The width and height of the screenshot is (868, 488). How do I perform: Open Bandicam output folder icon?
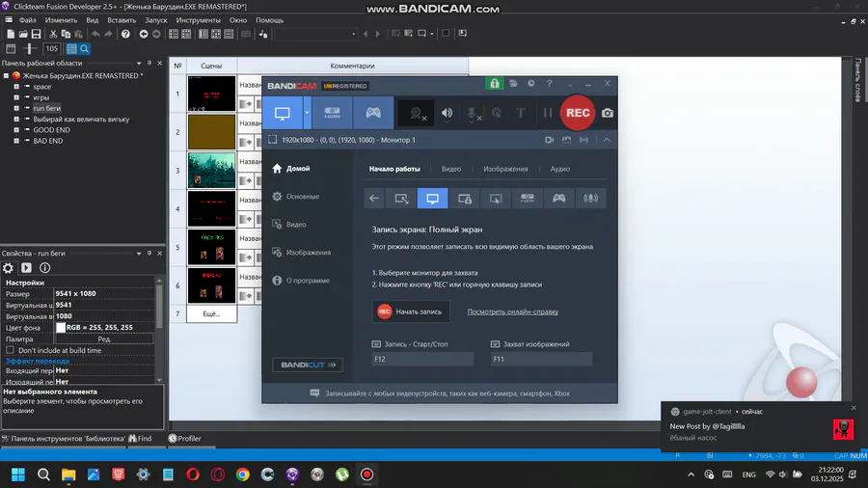(x=514, y=84)
